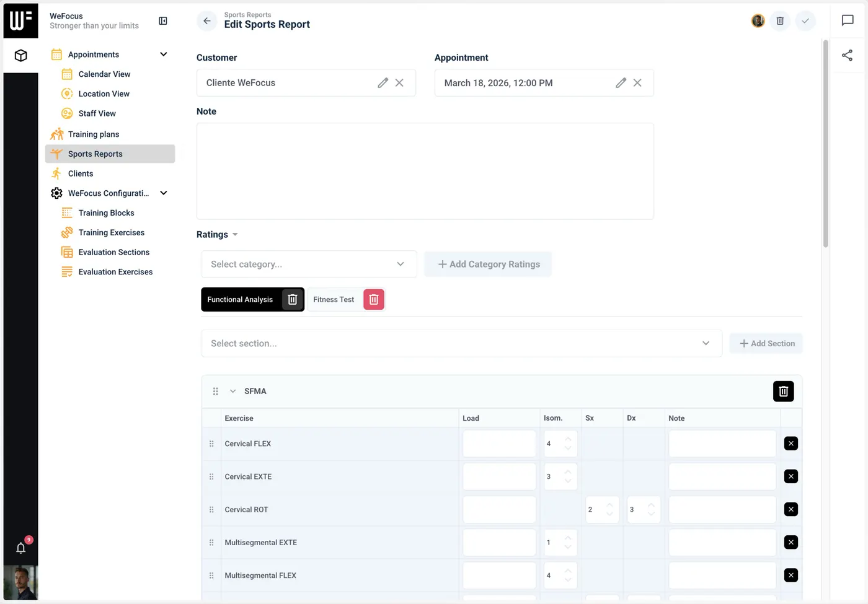The width and height of the screenshot is (868, 604).
Task: Edit appointment with pencil icon
Action: 621,83
